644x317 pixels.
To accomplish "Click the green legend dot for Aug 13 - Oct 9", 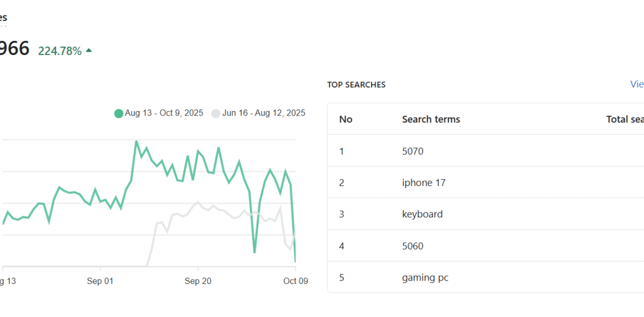I will [118, 113].
